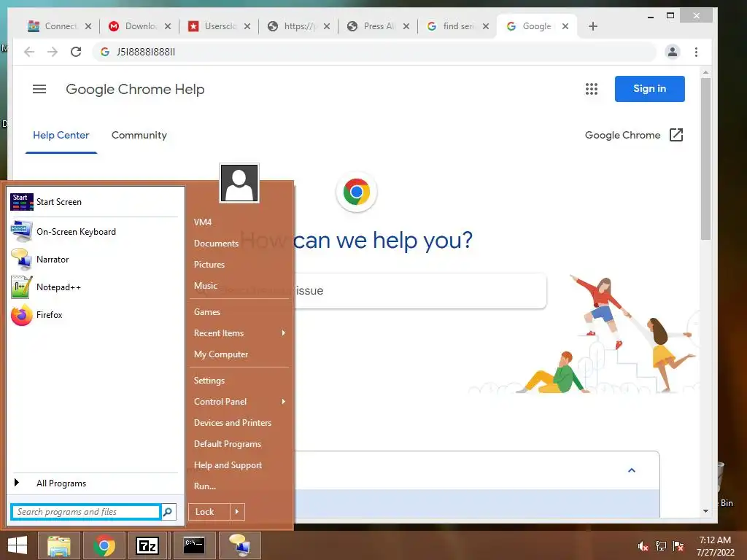Click the scrollbar down arrow
This screenshot has height=560, width=747.
705,511
